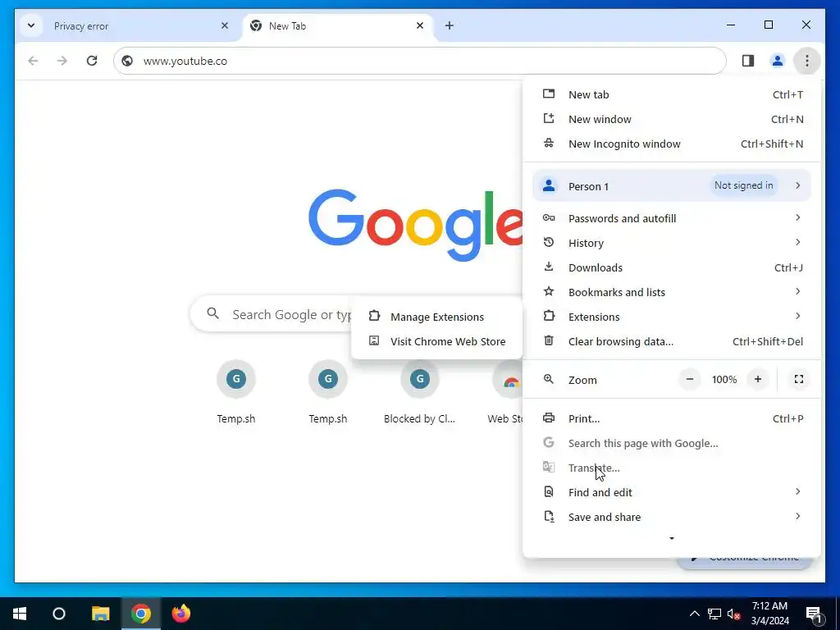Click the trash icon for clearing data
Image resolution: width=840 pixels, height=630 pixels.
coord(549,340)
